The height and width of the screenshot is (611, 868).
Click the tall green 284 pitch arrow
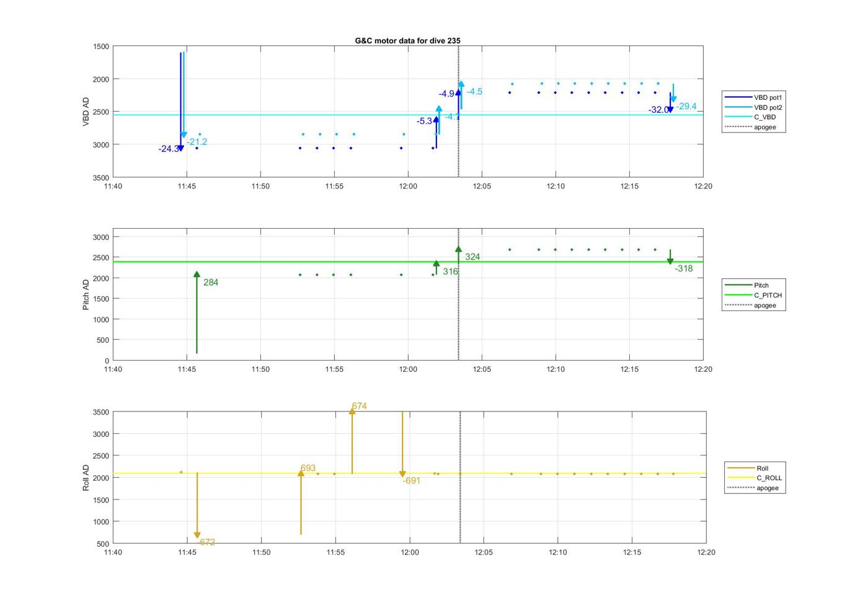197,313
